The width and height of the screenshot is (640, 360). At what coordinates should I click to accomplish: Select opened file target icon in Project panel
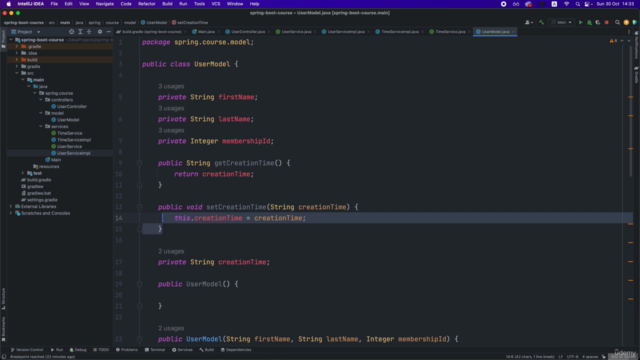tap(71, 31)
